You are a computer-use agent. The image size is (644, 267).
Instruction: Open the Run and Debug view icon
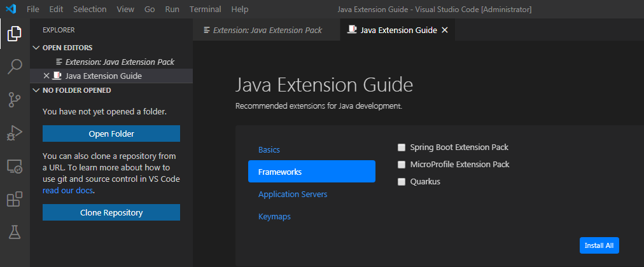[x=15, y=133]
